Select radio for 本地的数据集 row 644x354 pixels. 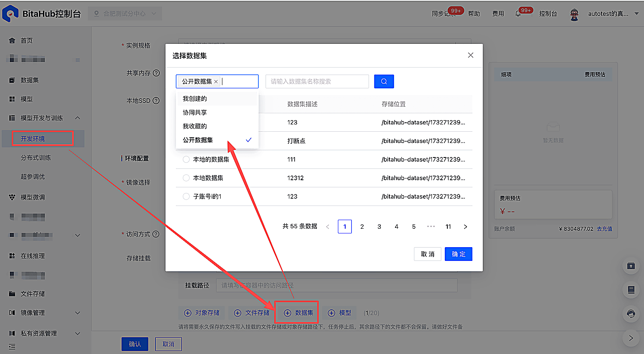click(186, 159)
